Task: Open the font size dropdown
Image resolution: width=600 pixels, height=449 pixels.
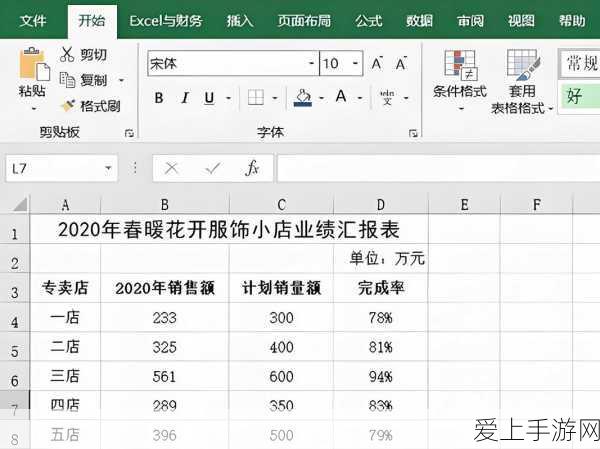Action: point(355,64)
